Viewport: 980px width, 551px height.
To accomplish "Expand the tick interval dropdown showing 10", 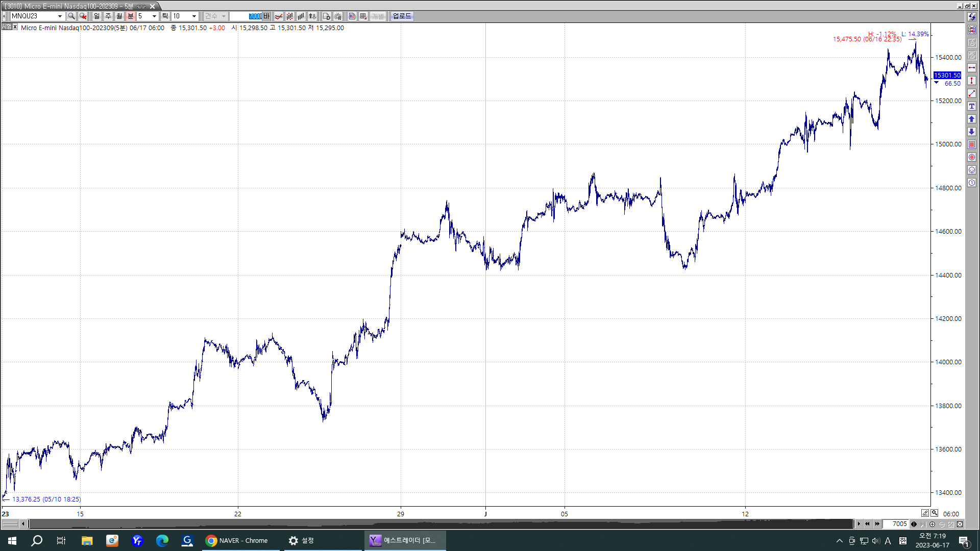I will (x=194, y=16).
